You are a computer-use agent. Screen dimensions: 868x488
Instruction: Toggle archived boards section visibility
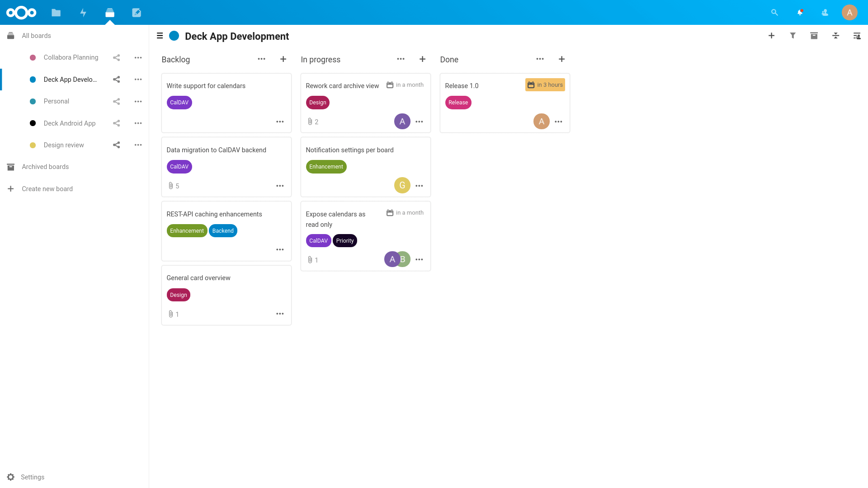[45, 167]
